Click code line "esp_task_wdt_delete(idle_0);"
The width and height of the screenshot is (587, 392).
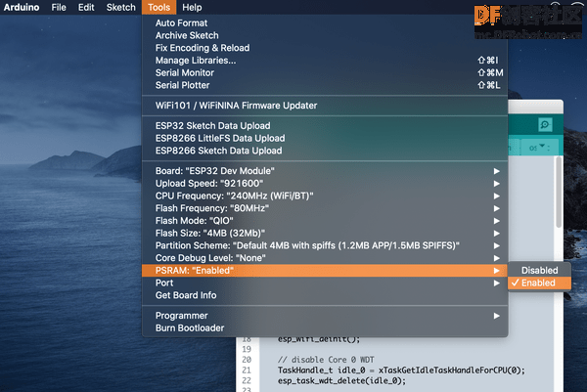point(341,381)
